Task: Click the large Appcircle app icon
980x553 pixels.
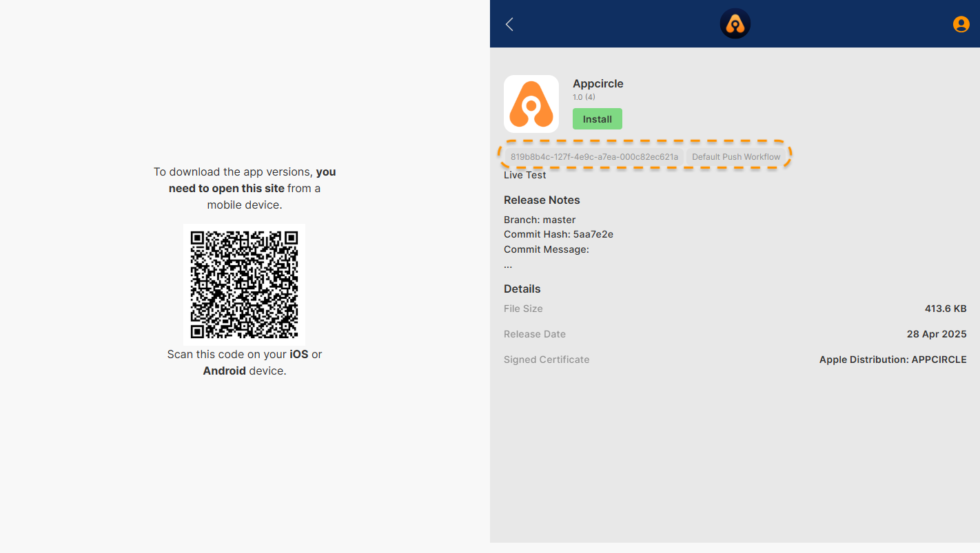Action: [x=531, y=104]
